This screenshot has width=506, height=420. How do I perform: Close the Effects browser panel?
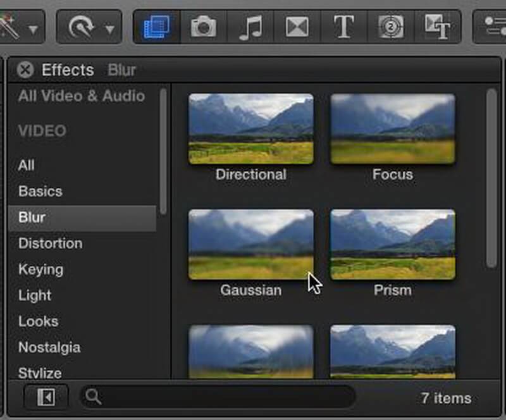[25, 70]
